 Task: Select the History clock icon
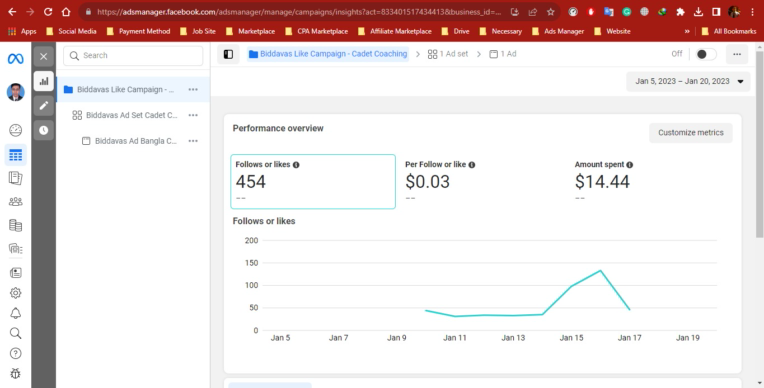point(43,130)
